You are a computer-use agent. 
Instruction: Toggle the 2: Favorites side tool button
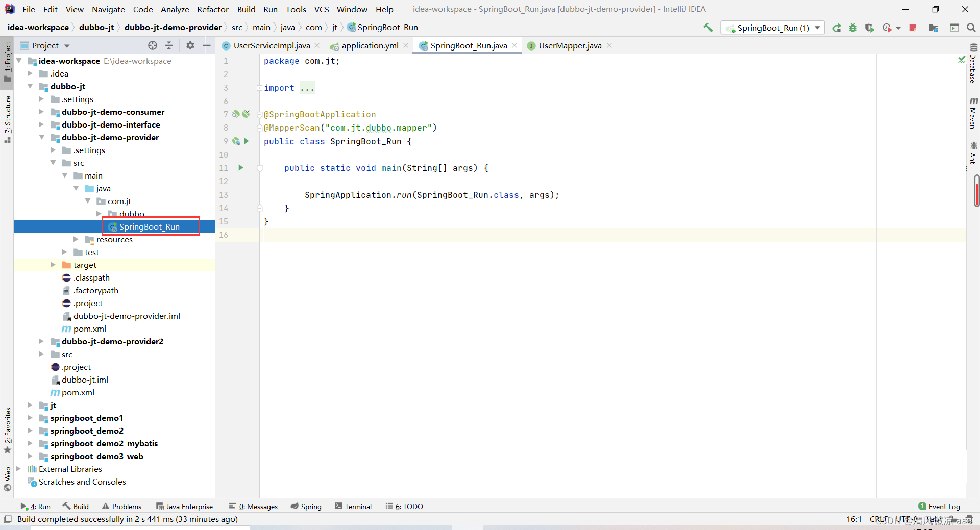click(x=7, y=430)
